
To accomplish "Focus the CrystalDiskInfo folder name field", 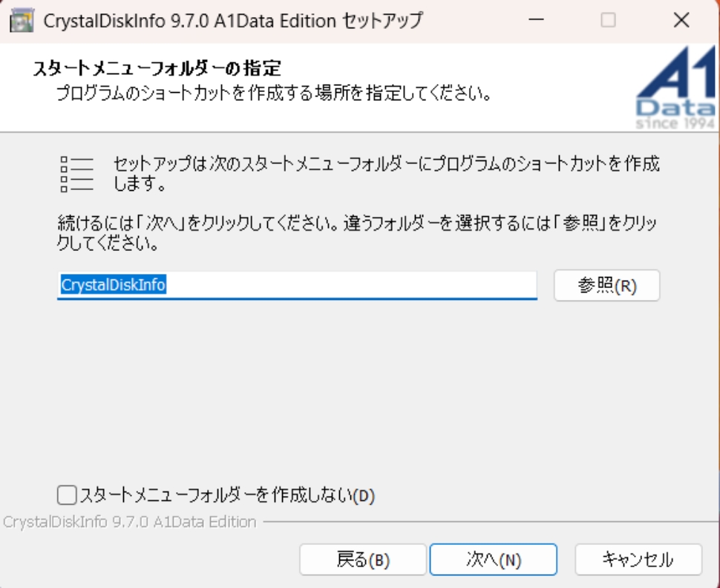I will point(297,285).
